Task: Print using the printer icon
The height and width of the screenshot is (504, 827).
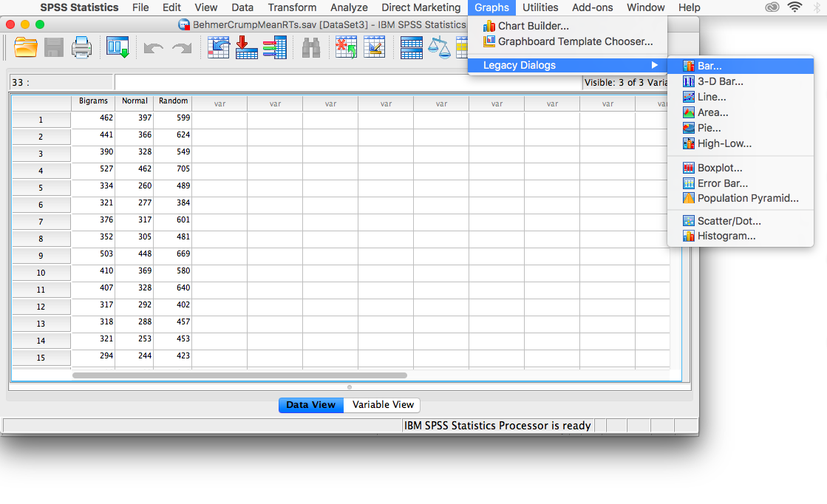Action: point(82,47)
